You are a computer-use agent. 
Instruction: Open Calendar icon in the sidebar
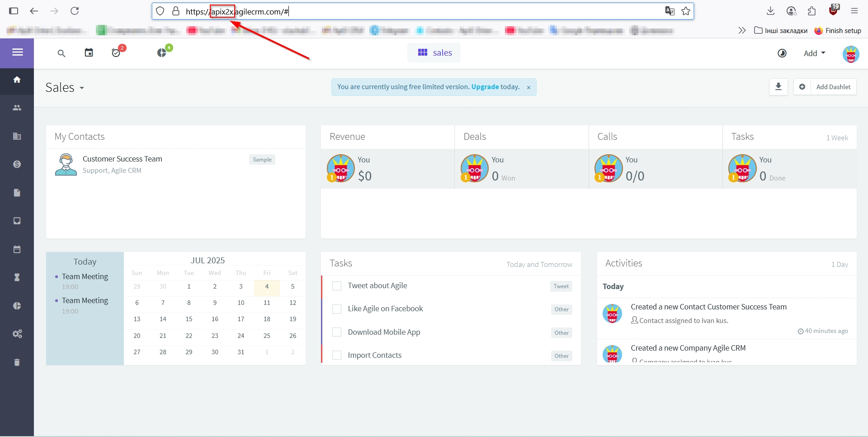[x=17, y=249]
